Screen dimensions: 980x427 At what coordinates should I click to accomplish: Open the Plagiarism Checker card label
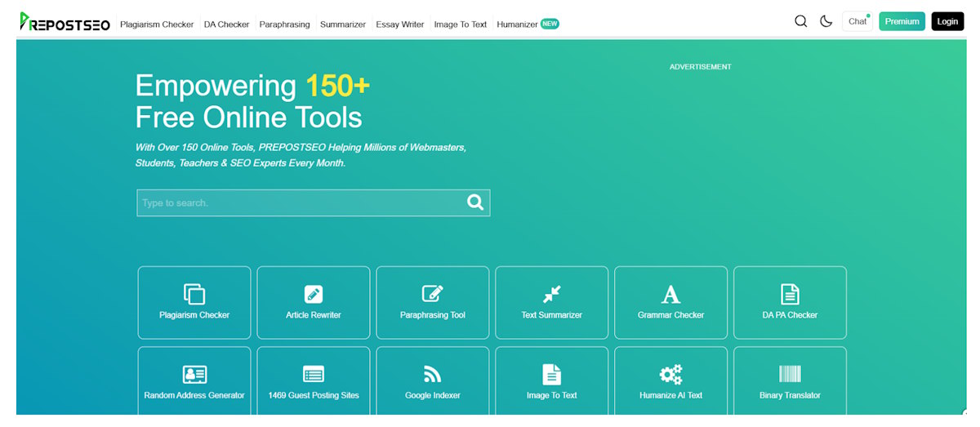click(x=194, y=315)
